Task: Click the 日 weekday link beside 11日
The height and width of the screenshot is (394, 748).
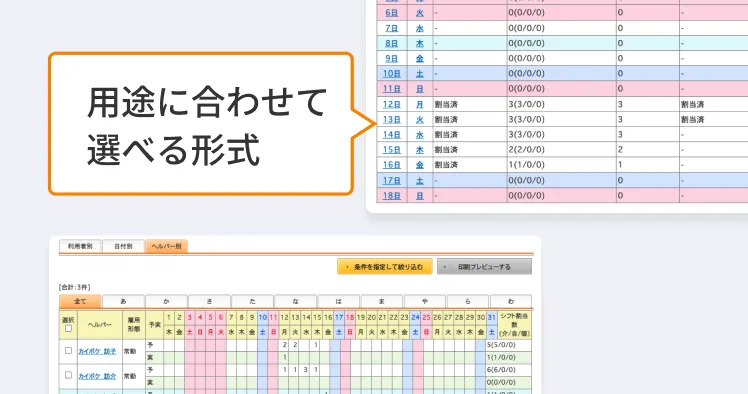Action: [420, 89]
